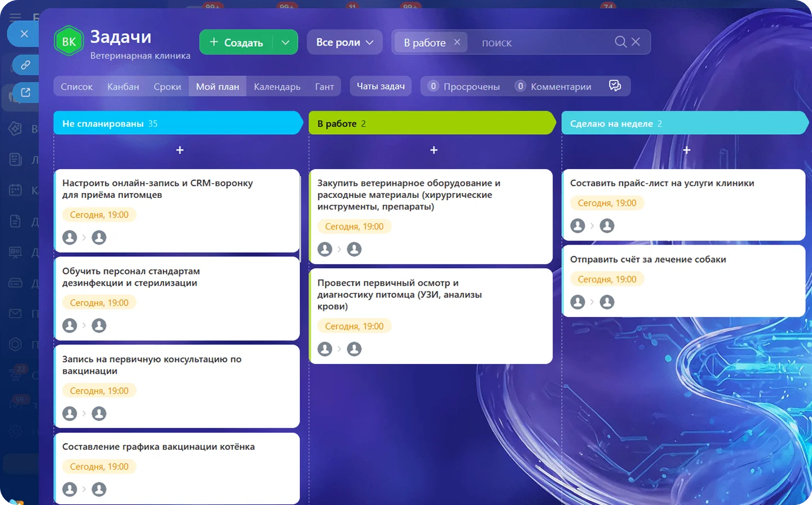Clear the search field with the X icon
This screenshot has width=812, height=505.
point(636,42)
